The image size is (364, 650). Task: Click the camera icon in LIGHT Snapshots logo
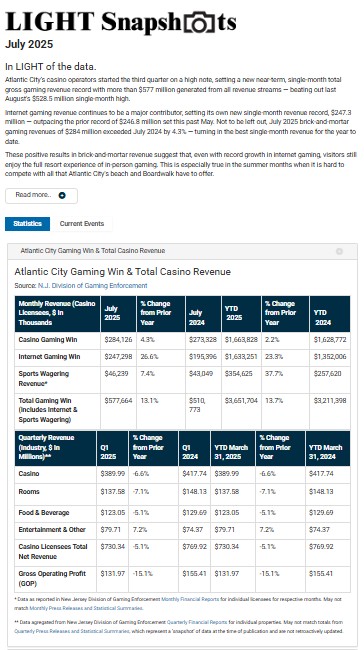pos(199,23)
